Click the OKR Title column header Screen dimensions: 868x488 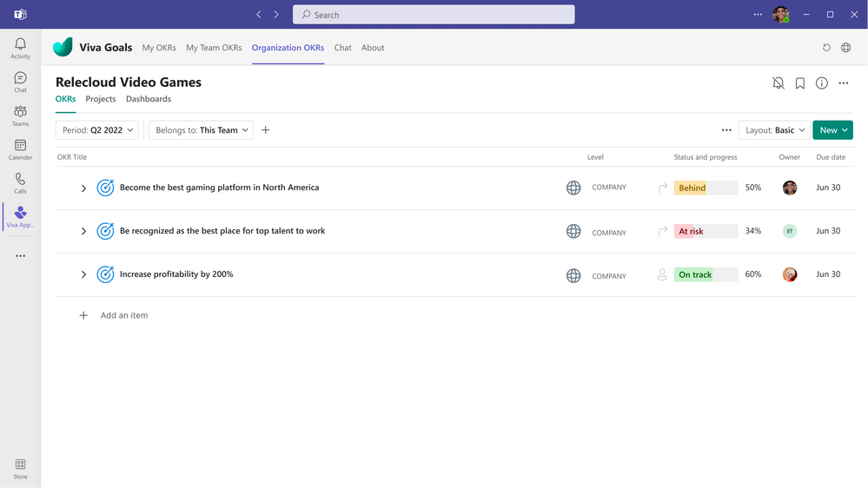pos(72,157)
